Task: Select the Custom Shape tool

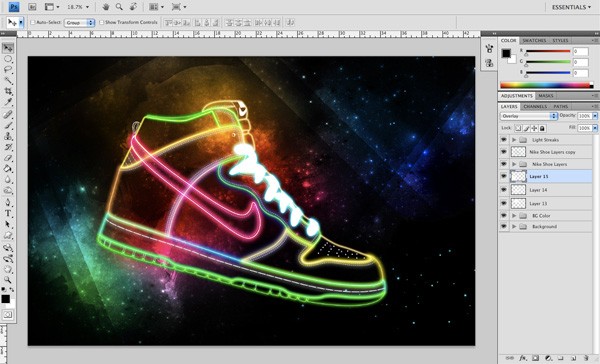Action: [x=8, y=235]
